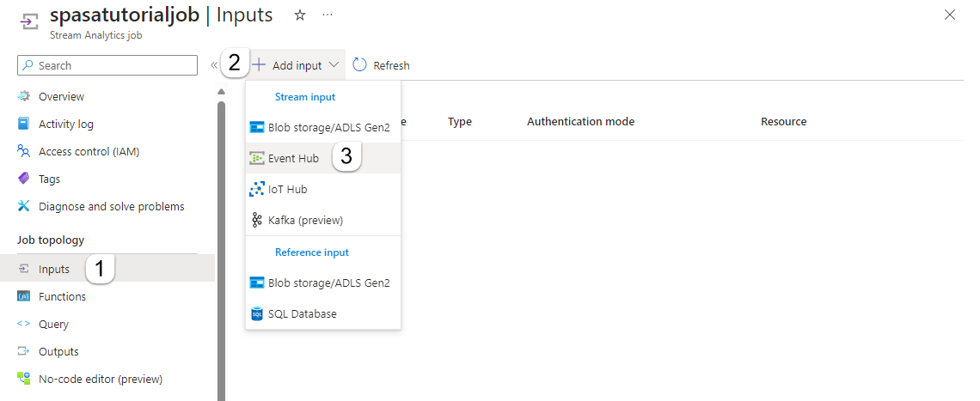The image size is (980, 401).
Task: Open Activity log from sidebar
Action: [x=65, y=124]
